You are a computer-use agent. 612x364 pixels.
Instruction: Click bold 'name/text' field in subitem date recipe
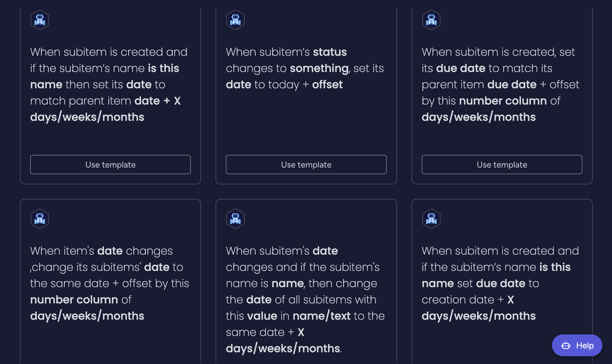321,316
